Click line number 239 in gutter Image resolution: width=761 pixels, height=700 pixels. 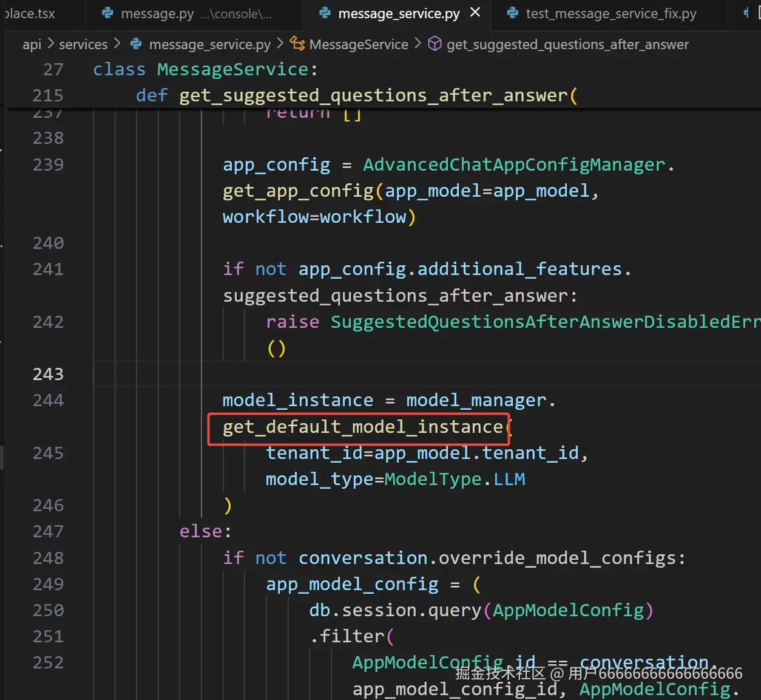pyautogui.click(x=48, y=165)
